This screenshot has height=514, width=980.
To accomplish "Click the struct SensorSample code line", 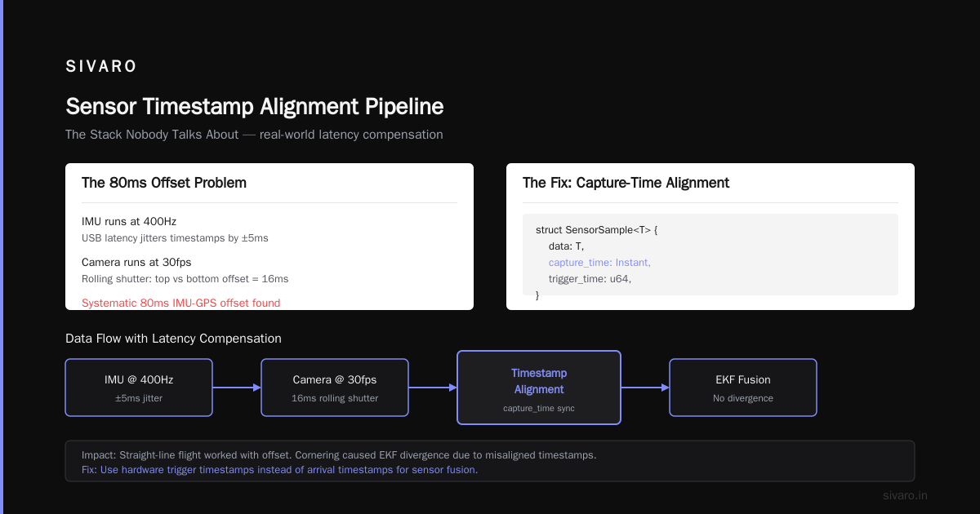I will click(x=597, y=230).
